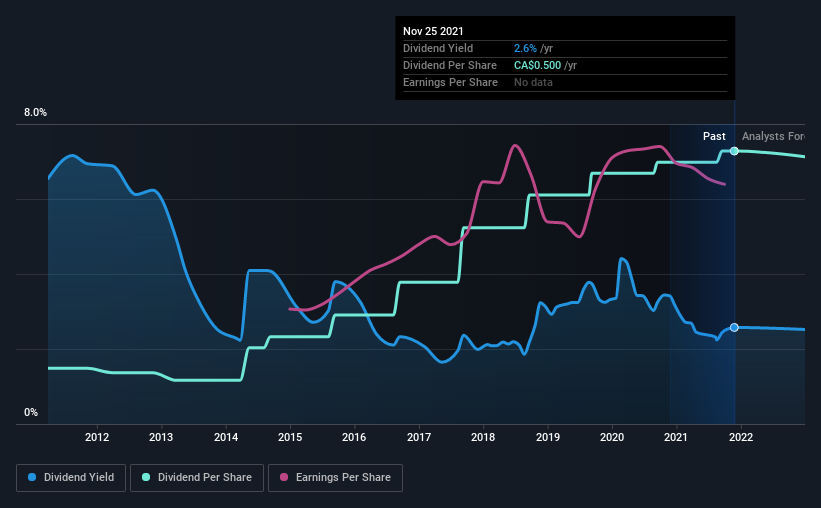Click the 2012 label on the x-axis

pyautogui.click(x=97, y=437)
